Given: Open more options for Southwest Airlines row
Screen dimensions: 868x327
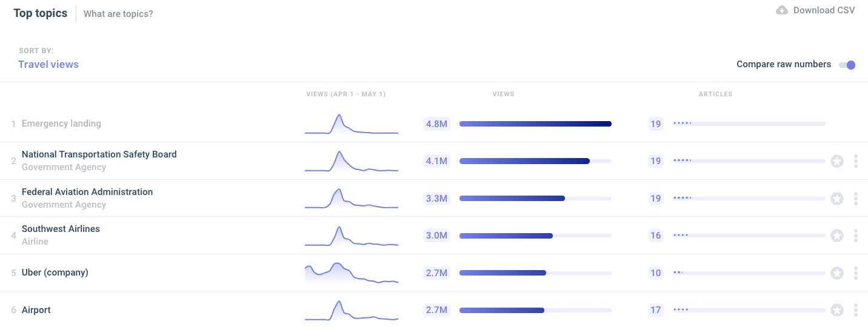Looking at the screenshot, I should (856, 236).
